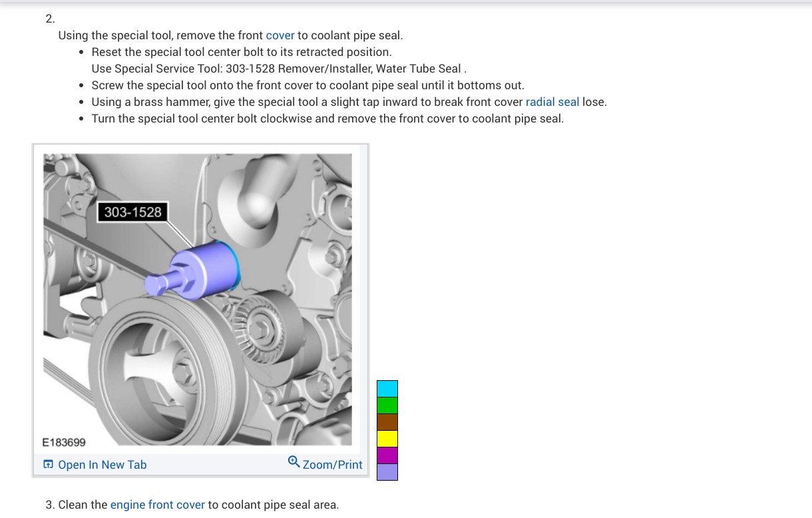This screenshot has height=518, width=812.
Task: Select the magenta color swatch
Action: pos(387,455)
